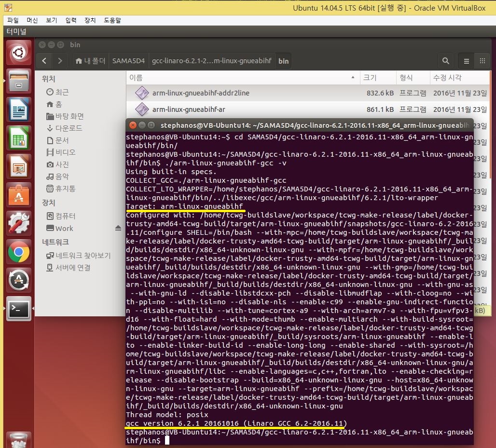Sort files by 크기 column header

[370, 78]
